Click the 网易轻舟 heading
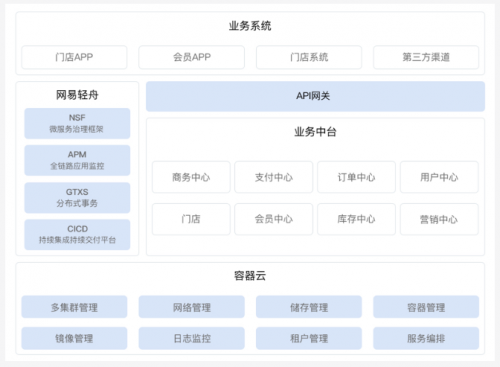The width and height of the screenshot is (500, 367). pos(77,95)
